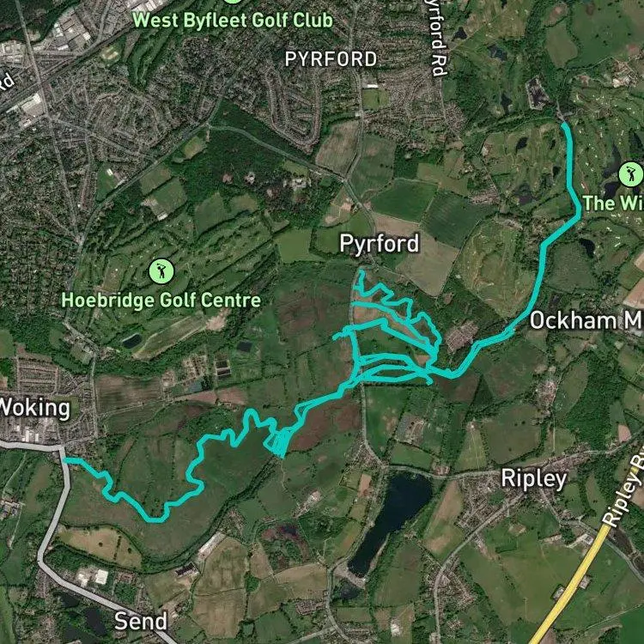Click the northern end of the cyan route
The width and height of the screenshot is (644, 644).
pos(565,124)
